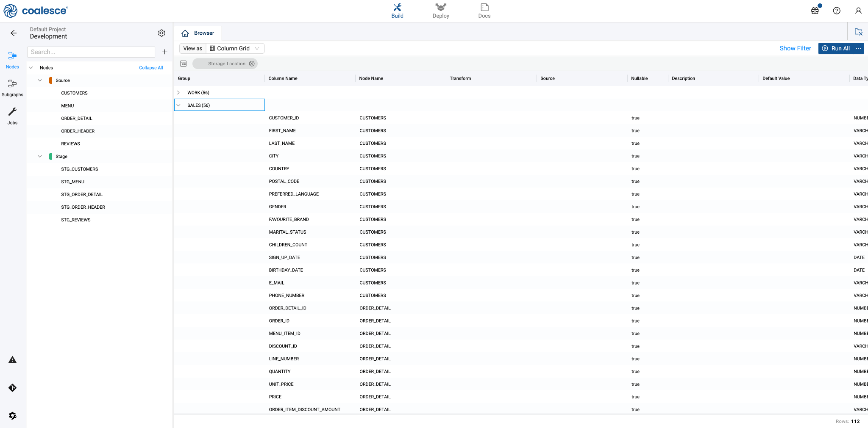Open the Column Grid view dropdown

click(235, 48)
